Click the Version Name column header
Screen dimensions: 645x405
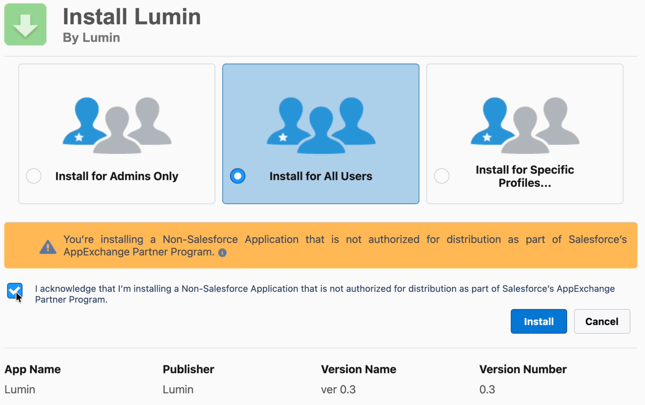click(x=359, y=369)
